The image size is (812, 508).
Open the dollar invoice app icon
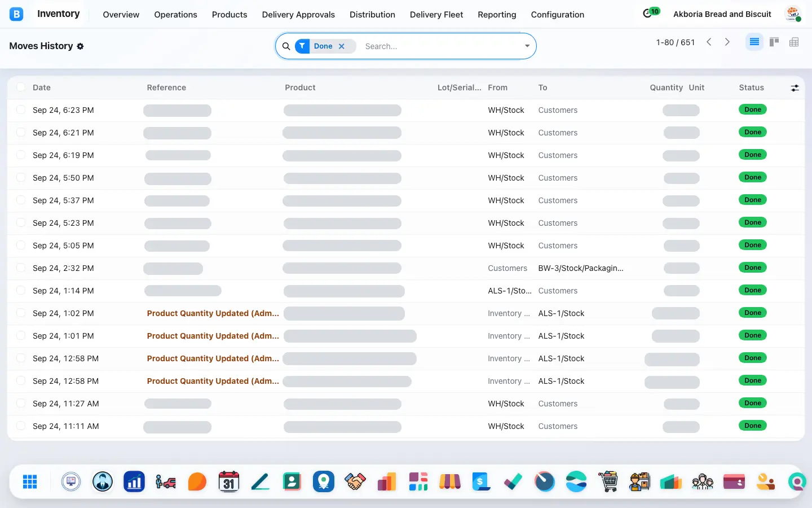482,481
